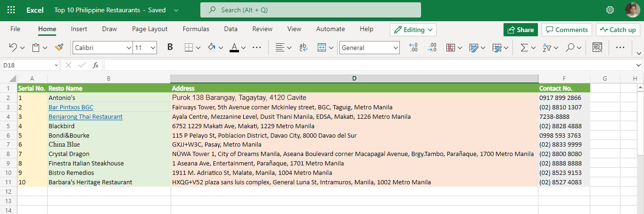
Task: Switch to the Insert tab
Action: 79,29
